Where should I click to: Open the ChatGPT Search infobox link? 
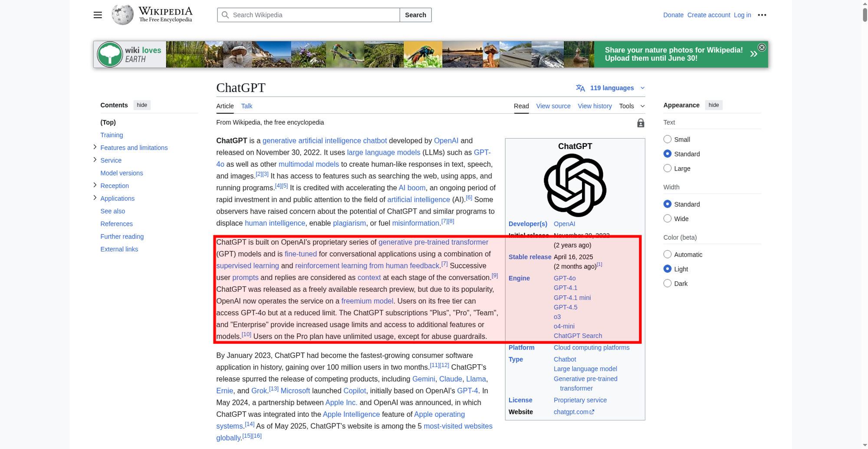point(578,336)
